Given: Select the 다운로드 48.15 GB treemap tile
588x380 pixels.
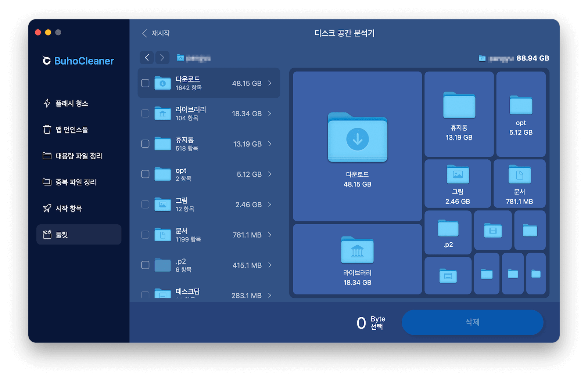Looking at the screenshot, I should coord(357,146).
